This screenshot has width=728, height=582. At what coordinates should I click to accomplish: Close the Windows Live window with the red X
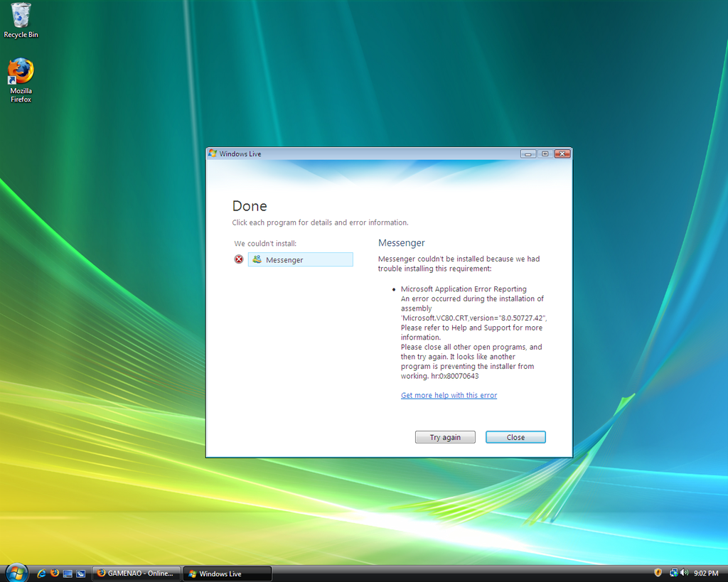click(562, 153)
